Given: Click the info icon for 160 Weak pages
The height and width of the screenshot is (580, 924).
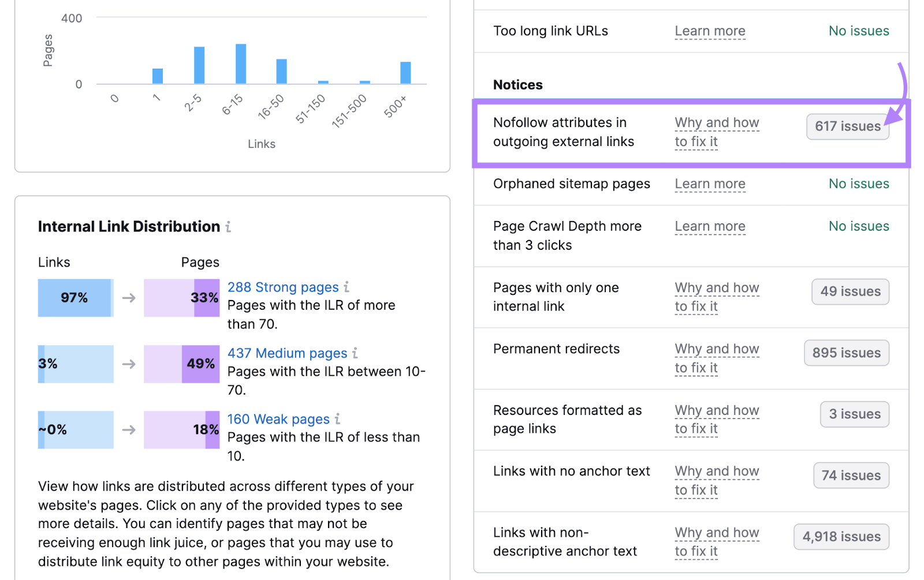Looking at the screenshot, I should pos(338,419).
